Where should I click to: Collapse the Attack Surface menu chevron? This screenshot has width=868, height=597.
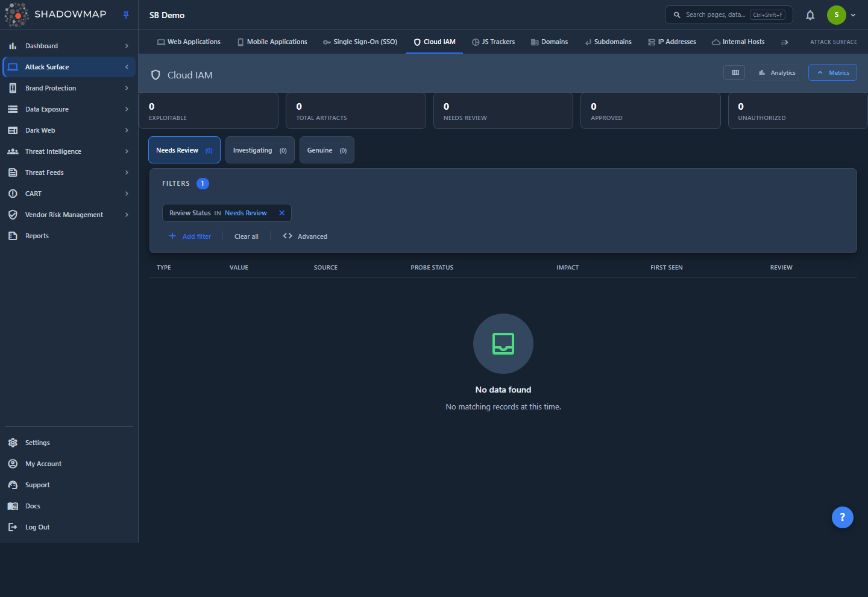point(127,67)
